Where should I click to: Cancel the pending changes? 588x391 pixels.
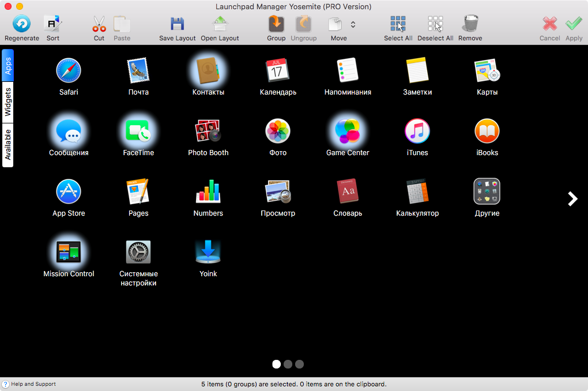click(549, 24)
